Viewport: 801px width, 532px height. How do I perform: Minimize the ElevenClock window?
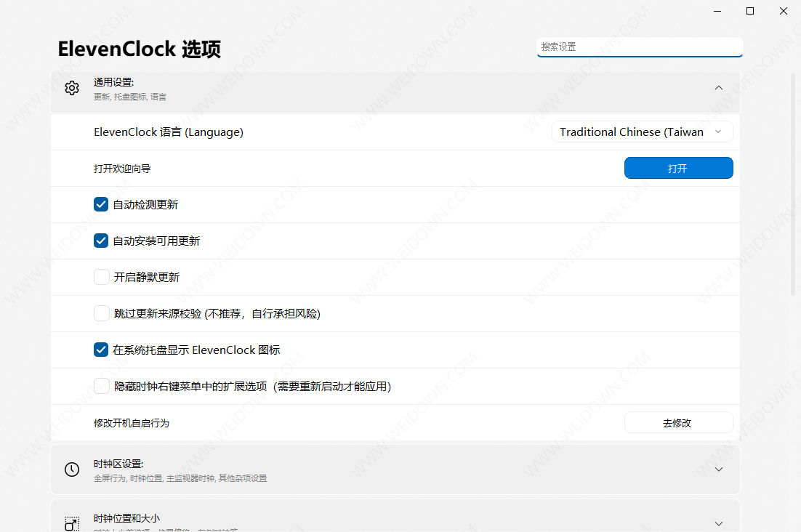(x=717, y=11)
